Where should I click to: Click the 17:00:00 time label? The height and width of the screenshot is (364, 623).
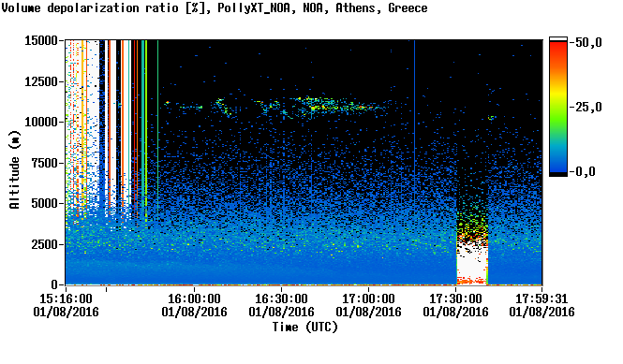[368, 298]
